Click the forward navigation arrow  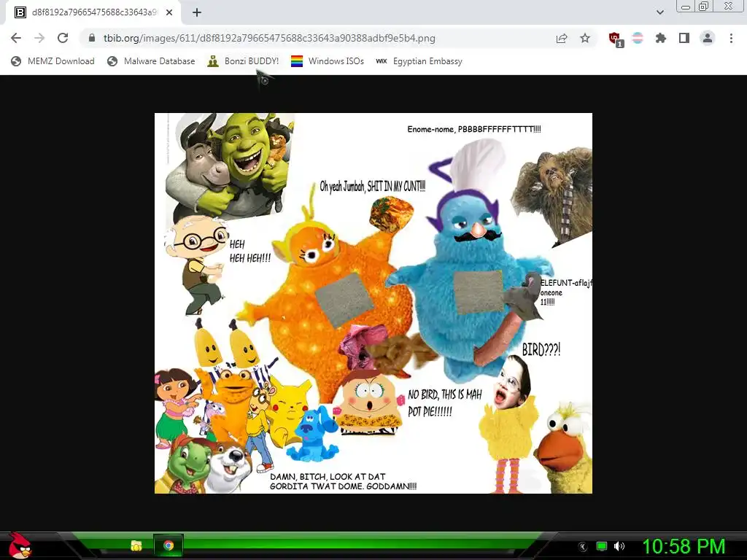(39, 38)
